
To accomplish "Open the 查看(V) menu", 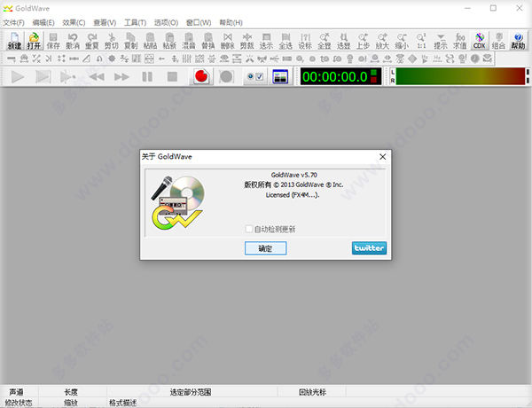I will (x=105, y=23).
